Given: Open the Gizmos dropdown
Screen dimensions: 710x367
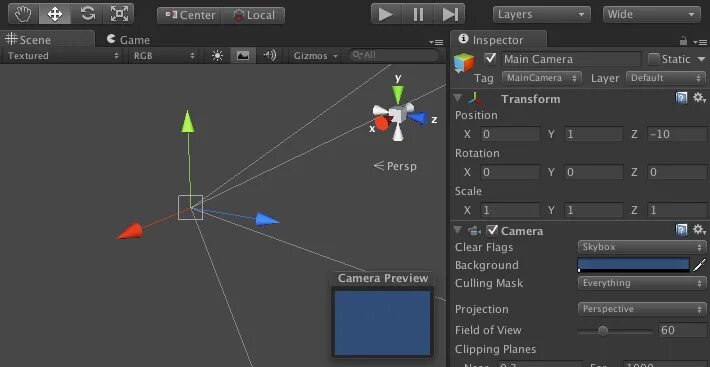Looking at the screenshot, I should (x=315, y=56).
